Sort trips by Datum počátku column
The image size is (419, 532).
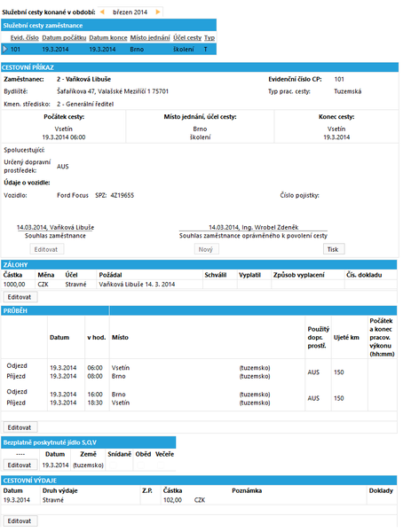64,37
